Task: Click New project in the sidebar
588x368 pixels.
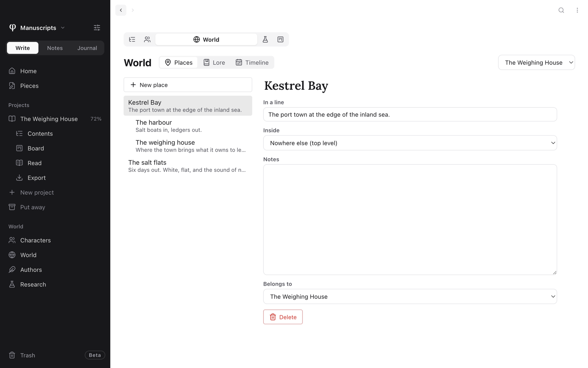Action: [x=55, y=192]
